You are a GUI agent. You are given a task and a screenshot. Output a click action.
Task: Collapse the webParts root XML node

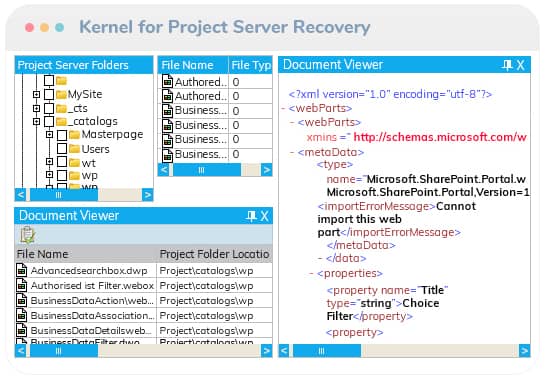pyautogui.click(x=283, y=108)
